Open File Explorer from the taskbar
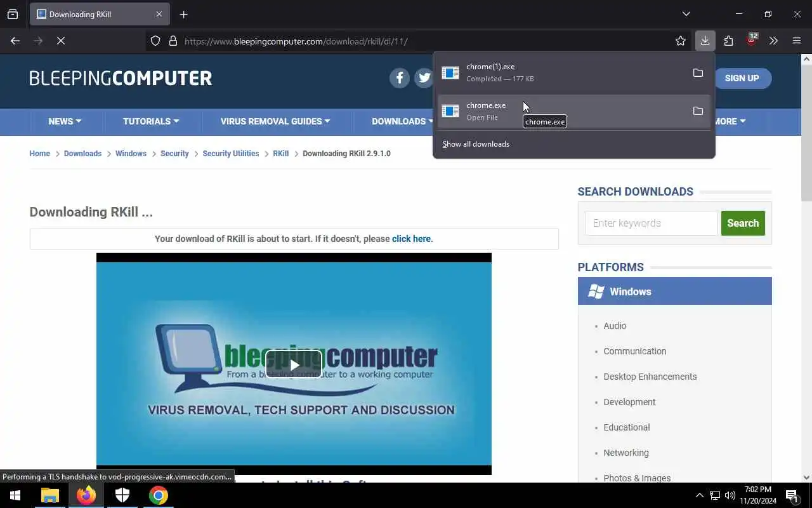Screen dimensions: 812x508 (50, 495)
